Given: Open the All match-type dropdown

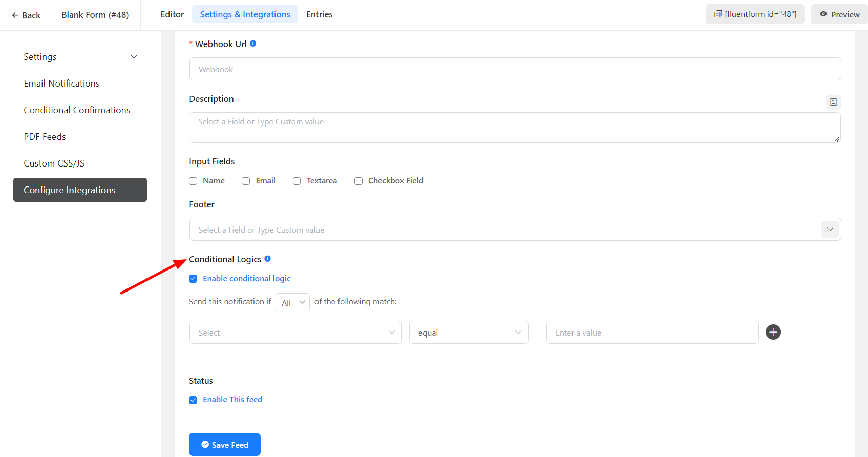Looking at the screenshot, I should [x=292, y=302].
